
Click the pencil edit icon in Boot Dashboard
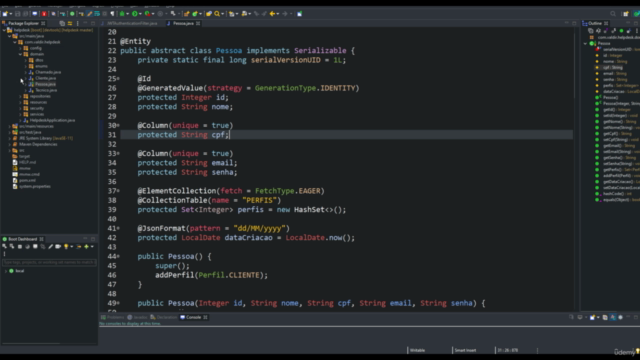click(x=51, y=247)
